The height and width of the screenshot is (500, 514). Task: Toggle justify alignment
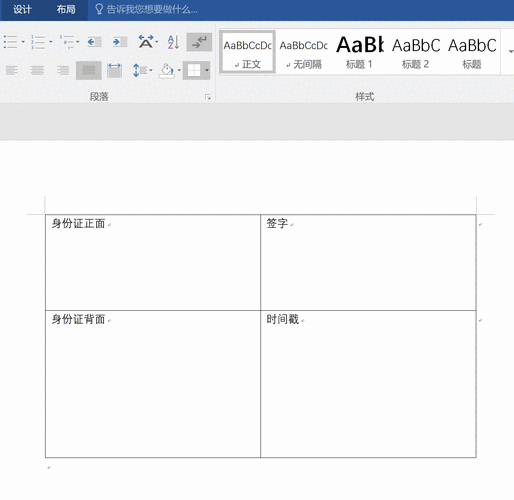[89, 70]
